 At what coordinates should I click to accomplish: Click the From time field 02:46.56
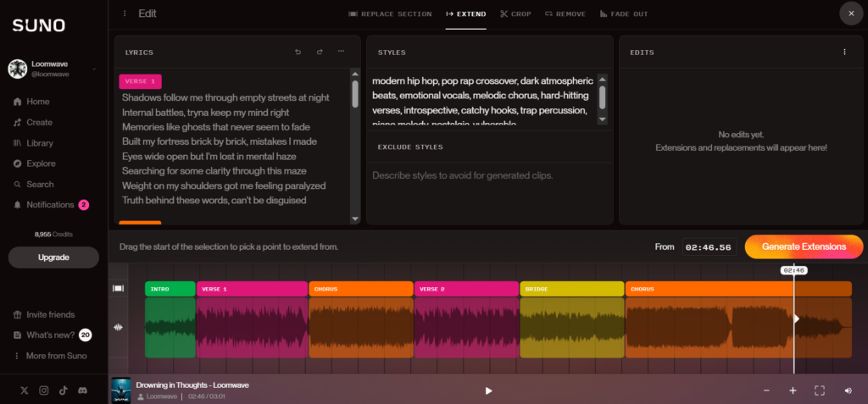point(709,246)
